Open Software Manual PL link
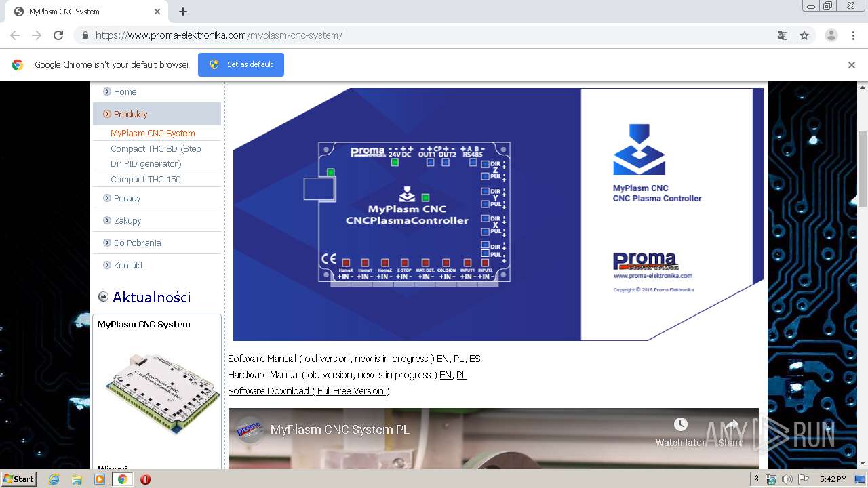 459,359
